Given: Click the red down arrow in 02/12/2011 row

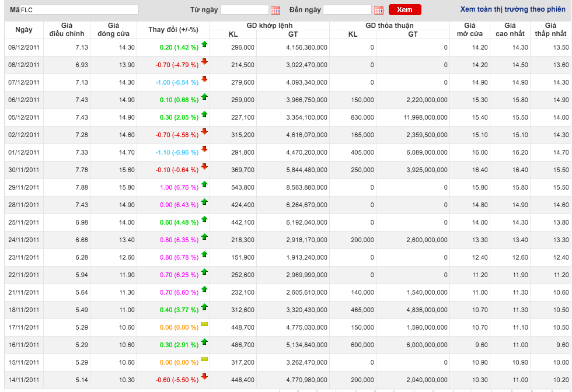Looking at the screenshot, I should (x=204, y=132).
